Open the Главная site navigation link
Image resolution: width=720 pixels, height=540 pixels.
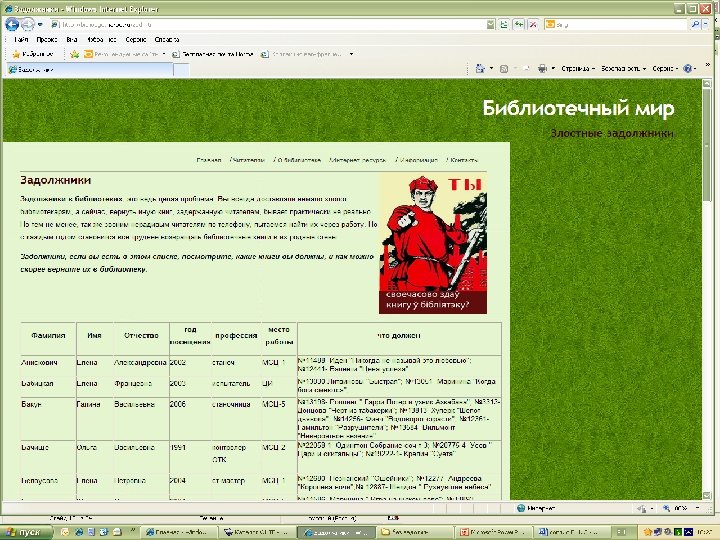(x=208, y=160)
